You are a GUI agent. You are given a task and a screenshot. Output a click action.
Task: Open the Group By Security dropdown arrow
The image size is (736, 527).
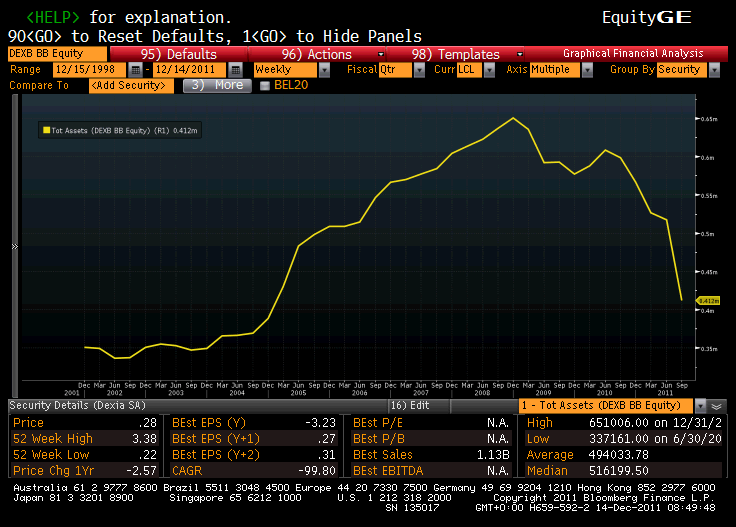(714, 70)
